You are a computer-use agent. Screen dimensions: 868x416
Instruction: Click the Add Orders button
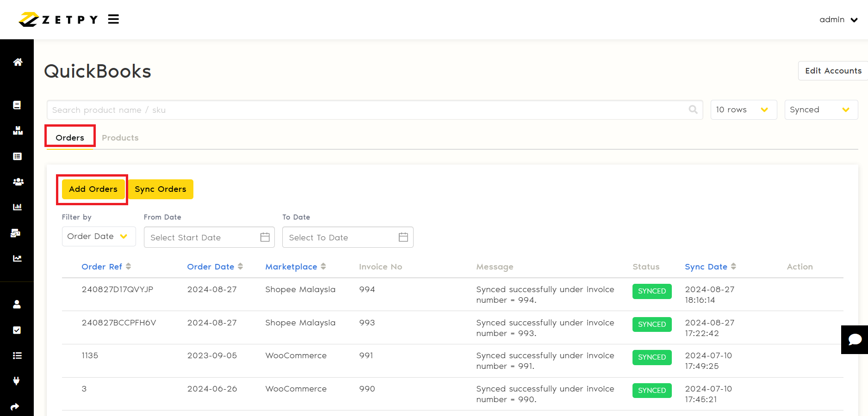93,189
